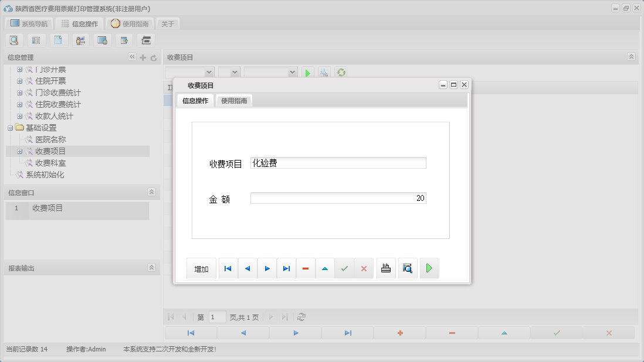Select the magnifier search icon on the toolbar

(14, 40)
